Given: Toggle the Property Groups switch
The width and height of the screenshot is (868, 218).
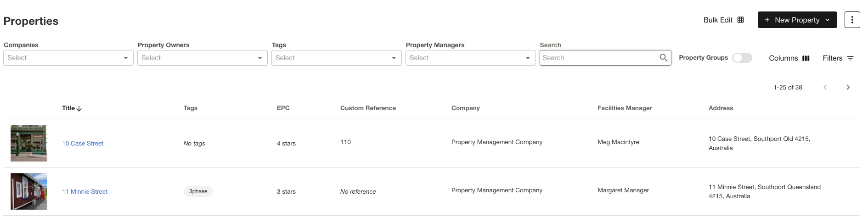Looking at the screenshot, I should pos(742,58).
